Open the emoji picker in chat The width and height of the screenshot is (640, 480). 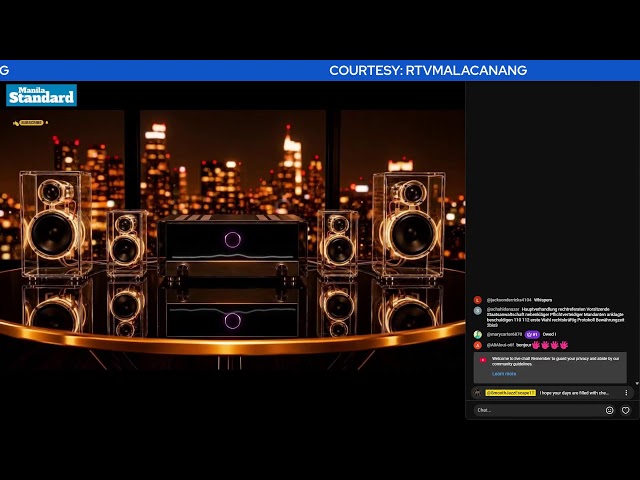point(609,410)
